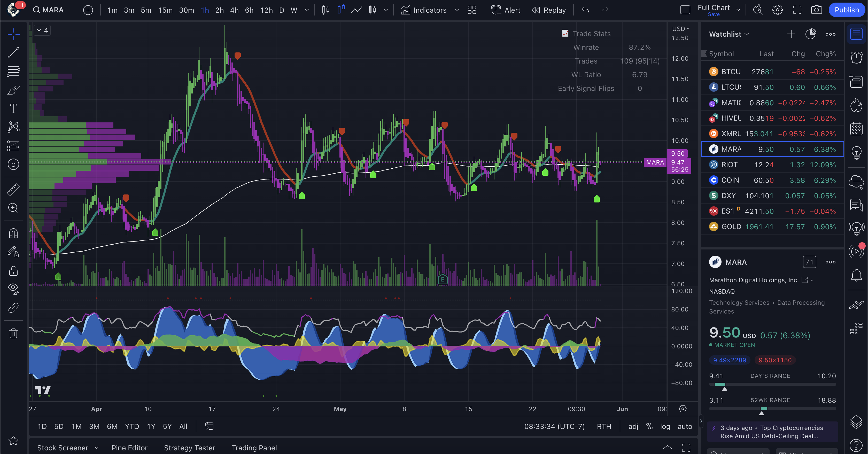The image size is (868, 454).
Task: Expand the chart style dropdown arrow
Action: (x=386, y=10)
